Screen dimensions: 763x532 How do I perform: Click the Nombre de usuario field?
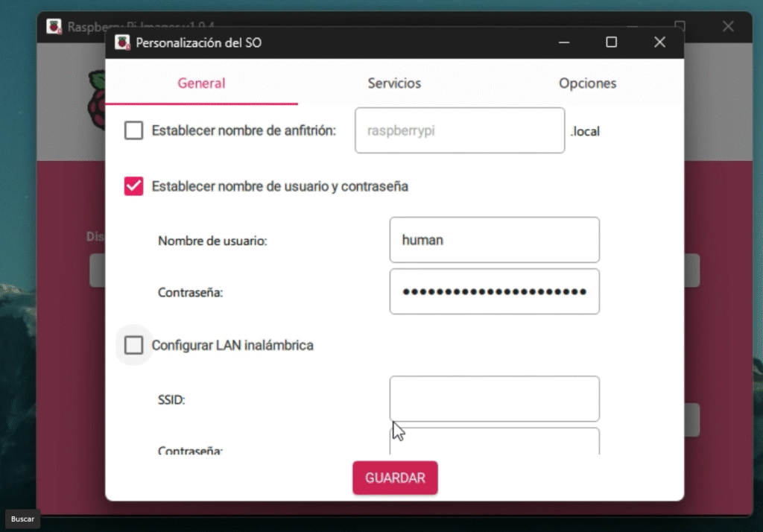495,240
